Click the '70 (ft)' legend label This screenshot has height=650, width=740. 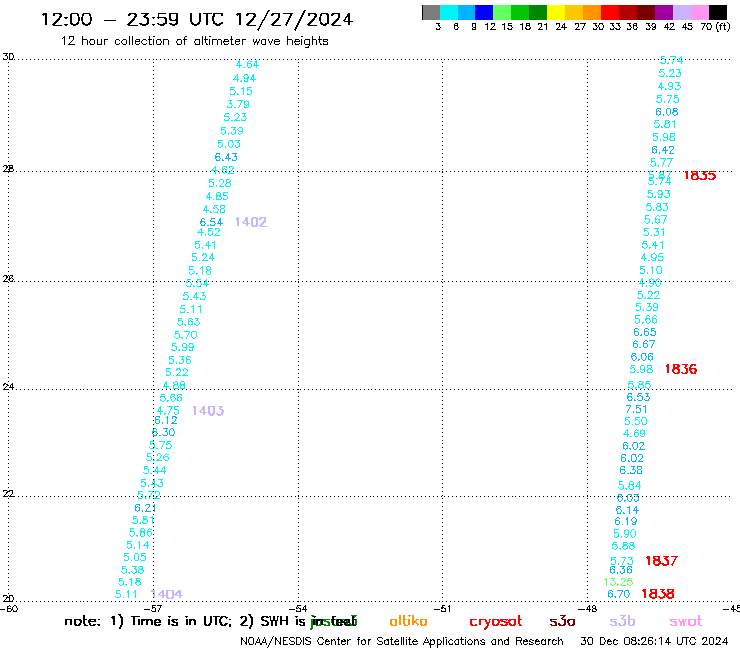pos(715,27)
